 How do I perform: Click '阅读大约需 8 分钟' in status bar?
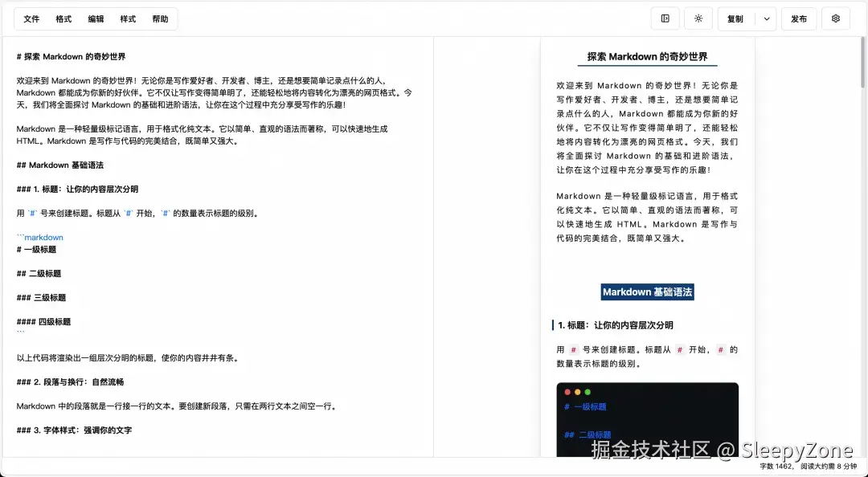pos(829,467)
